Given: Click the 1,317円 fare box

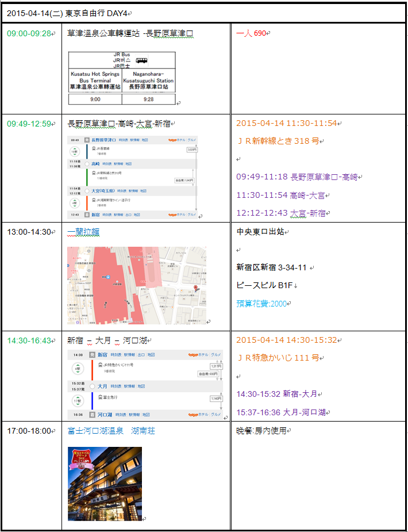Looking at the screenshot, I should tap(216, 366).
